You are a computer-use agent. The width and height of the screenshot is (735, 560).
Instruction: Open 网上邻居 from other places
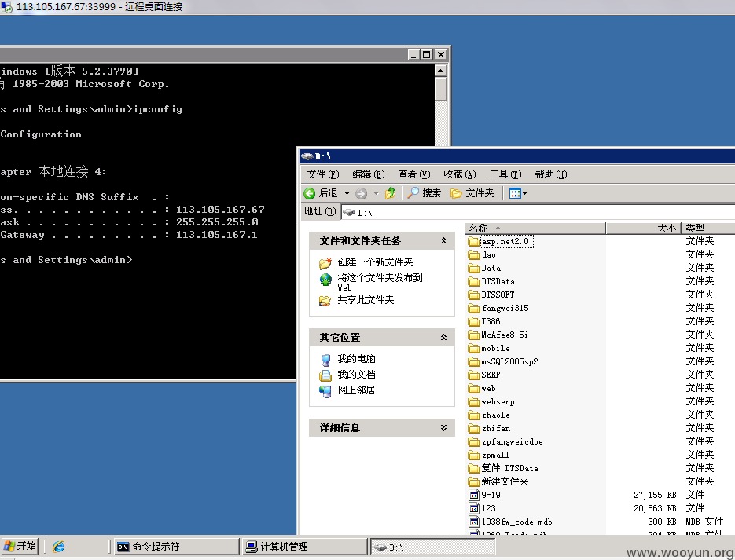(356, 390)
